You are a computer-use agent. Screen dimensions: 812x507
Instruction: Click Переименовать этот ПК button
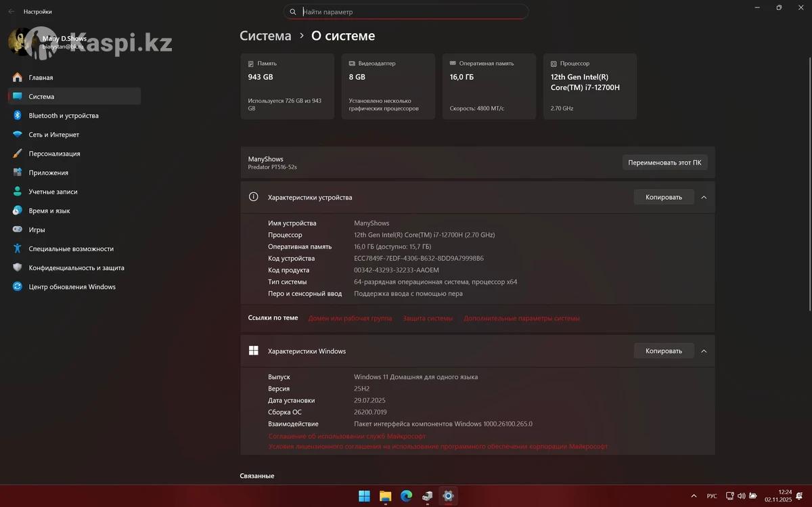[x=664, y=162]
